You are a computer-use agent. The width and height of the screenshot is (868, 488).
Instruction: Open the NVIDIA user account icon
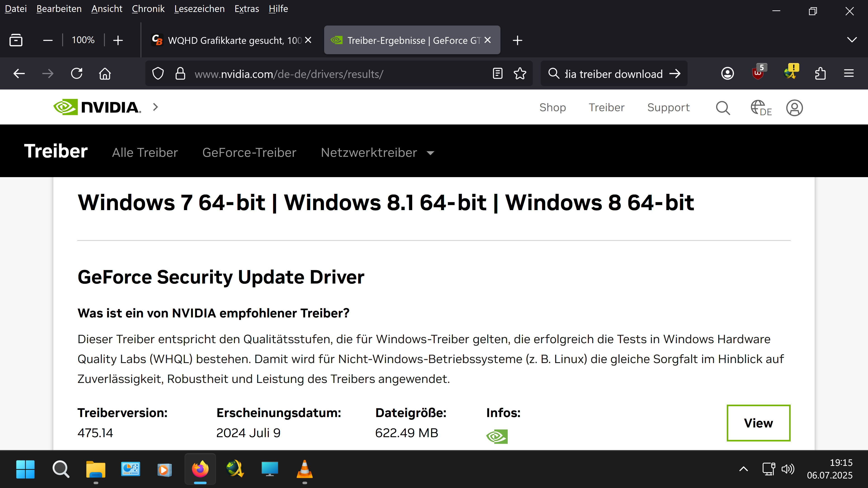coord(794,108)
